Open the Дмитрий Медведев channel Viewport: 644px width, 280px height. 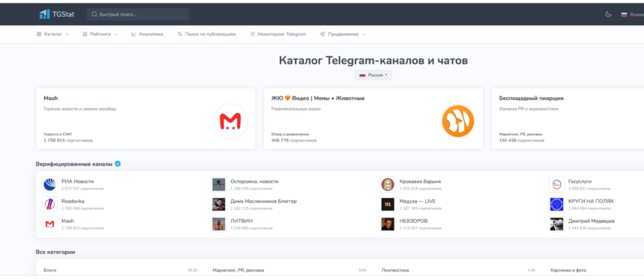pyautogui.click(x=591, y=220)
